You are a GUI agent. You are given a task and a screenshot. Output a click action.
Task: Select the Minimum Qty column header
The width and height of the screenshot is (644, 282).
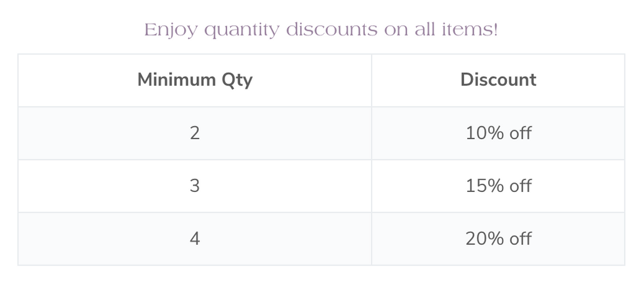coord(195,80)
